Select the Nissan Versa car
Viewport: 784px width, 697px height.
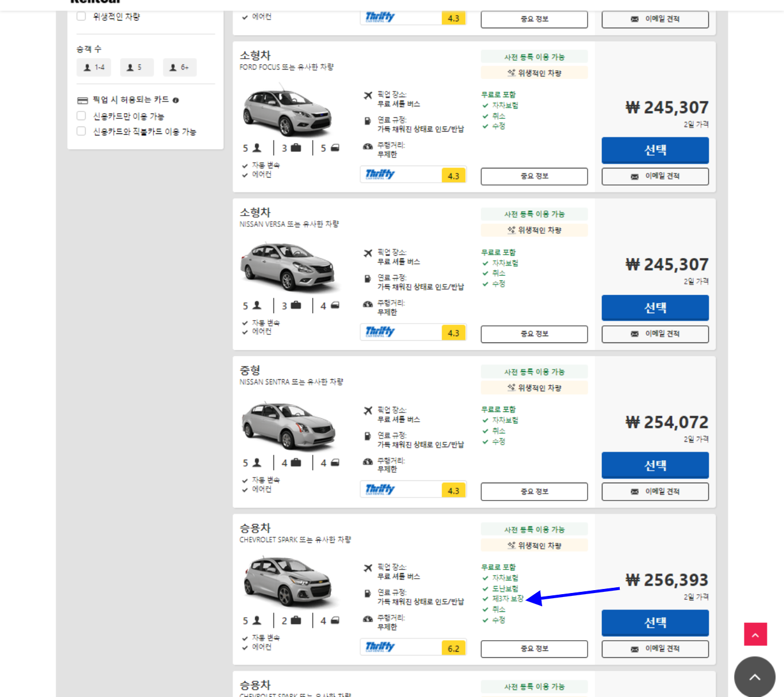click(x=655, y=308)
